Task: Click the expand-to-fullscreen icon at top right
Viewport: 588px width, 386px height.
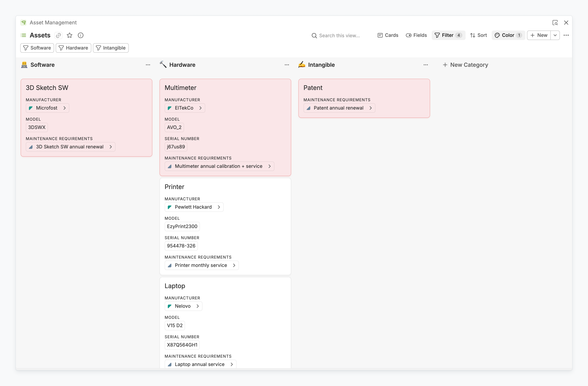Action: point(555,22)
